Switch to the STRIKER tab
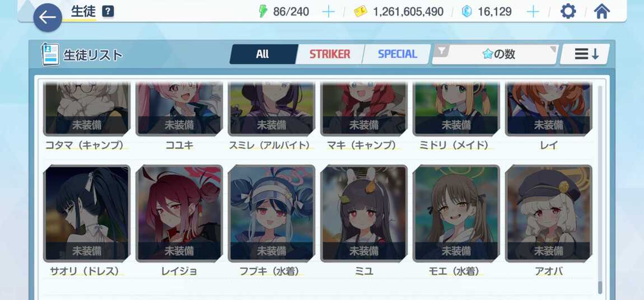This screenshot has width=644, height=300. point(330,54)
